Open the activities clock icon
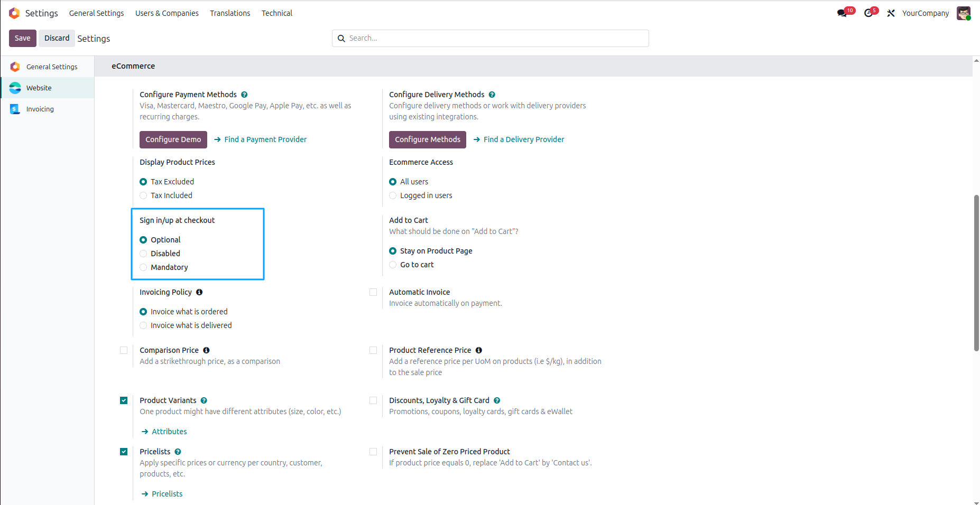The width and height of the screenshot is (980, 505). tap(868, 13)
